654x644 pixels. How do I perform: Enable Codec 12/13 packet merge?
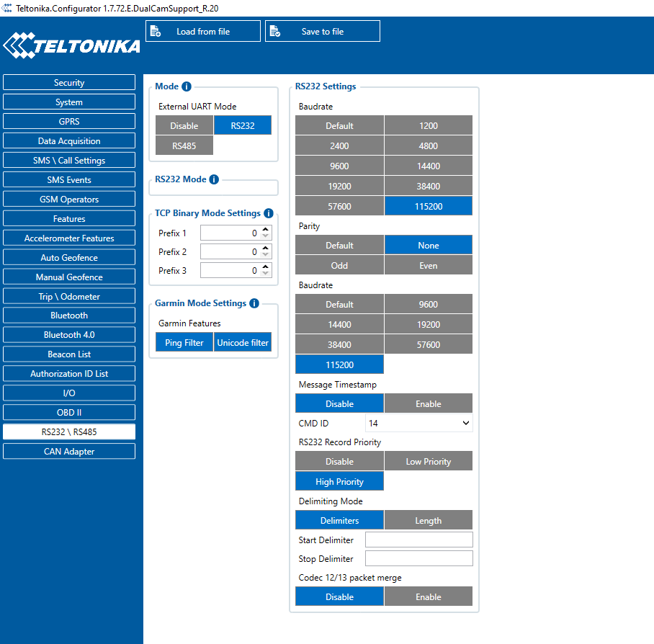[429, 596]
